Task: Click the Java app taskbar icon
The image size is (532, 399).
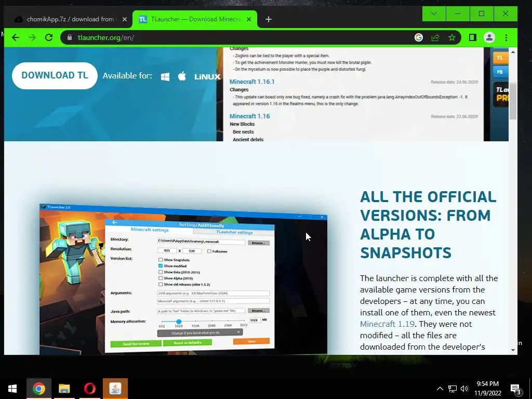Action: 115,389
